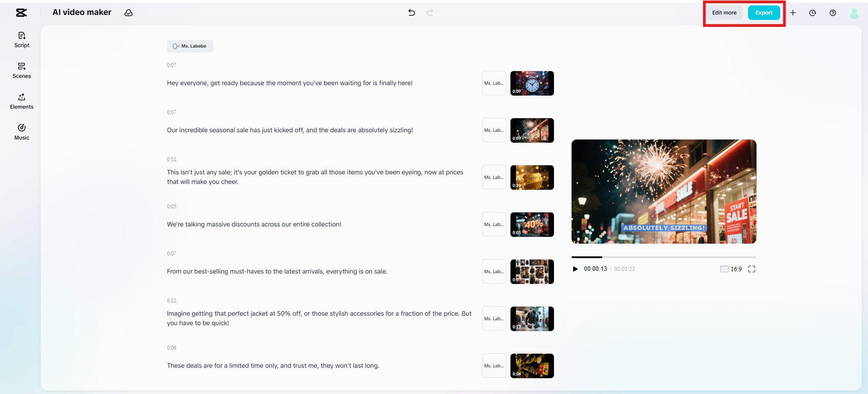The height and width of the screenshot is (394, 868).
Task: Click the 00:00:13 current time readout
Action: pos(596,269)
